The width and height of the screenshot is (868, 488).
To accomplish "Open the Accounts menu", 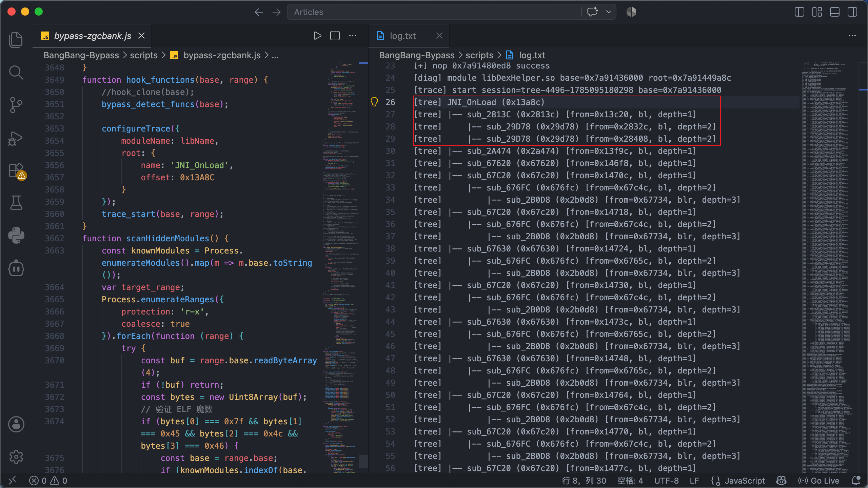I will pos(16,424).
